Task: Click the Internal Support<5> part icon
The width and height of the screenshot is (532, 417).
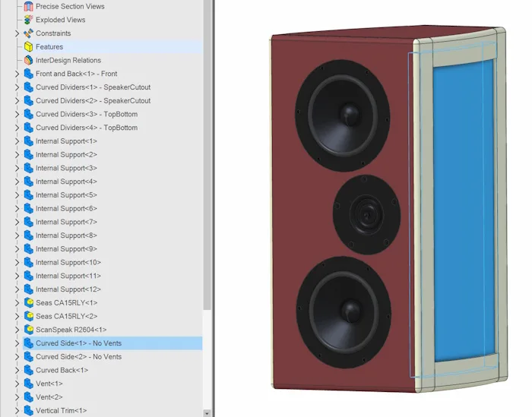Action: click(29, 195)
